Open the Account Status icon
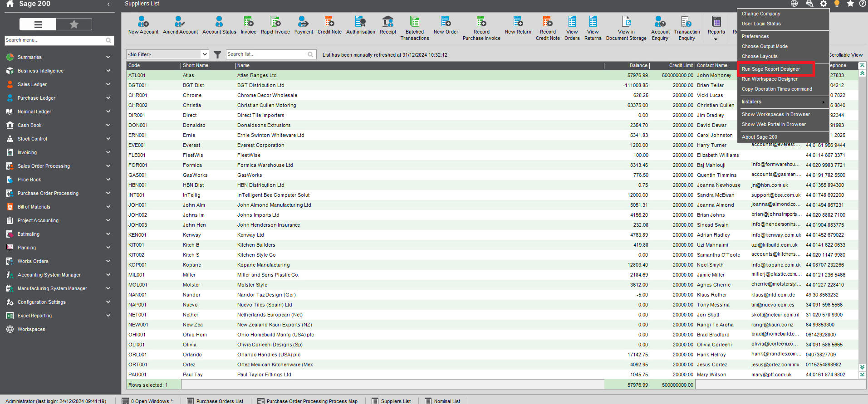Screen dimensions: 868x404 219,25
